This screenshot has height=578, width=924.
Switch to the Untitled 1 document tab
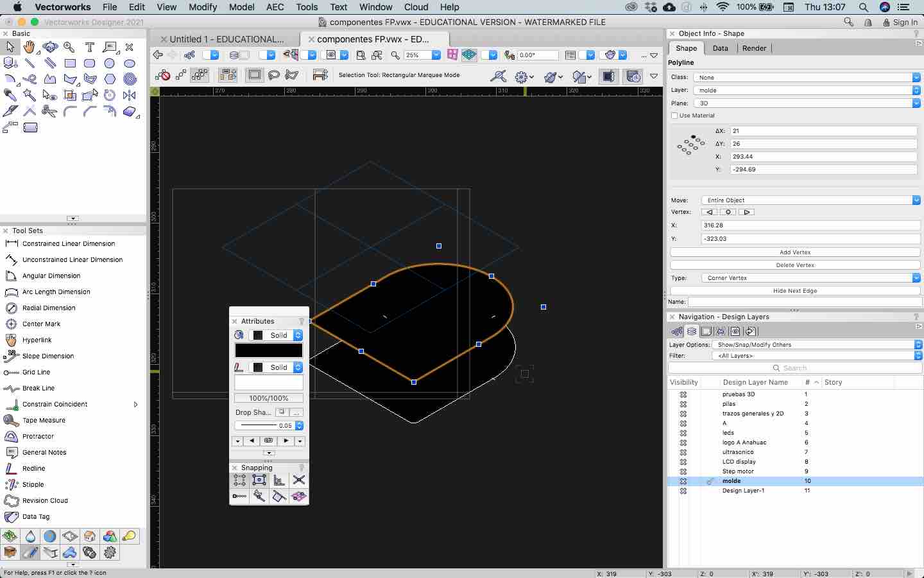click(227, 39)
